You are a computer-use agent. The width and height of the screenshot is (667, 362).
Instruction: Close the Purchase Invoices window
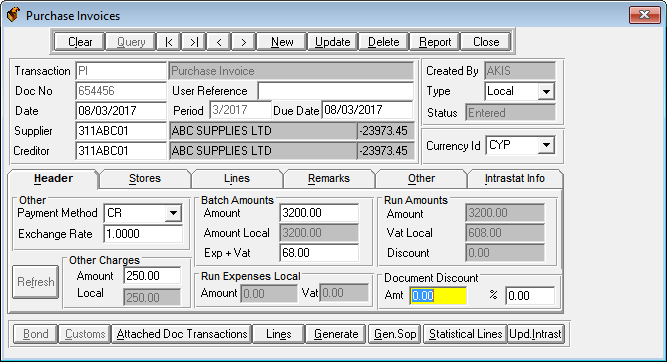(x=644, y=15)
